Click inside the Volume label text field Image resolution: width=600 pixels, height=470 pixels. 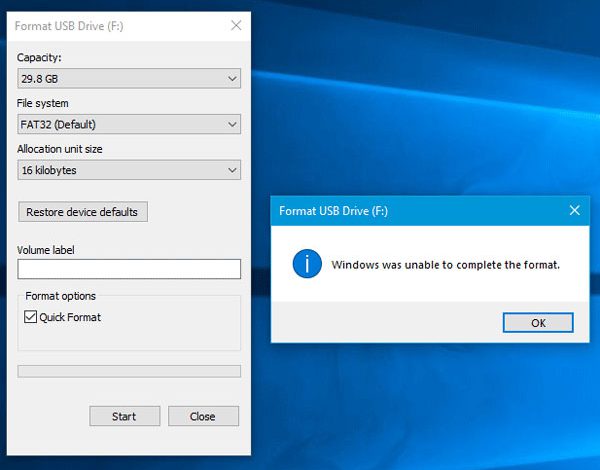coord(129,269)
